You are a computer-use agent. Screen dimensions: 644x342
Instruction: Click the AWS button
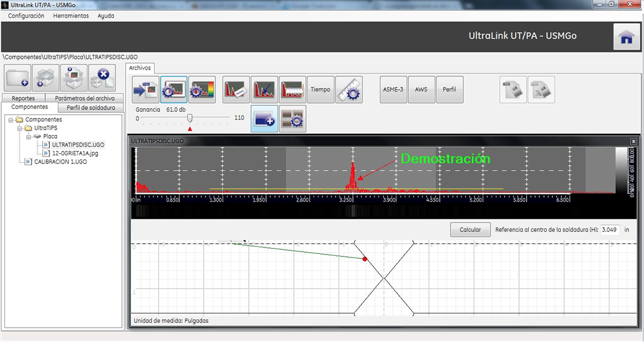[x=422, y=89]
